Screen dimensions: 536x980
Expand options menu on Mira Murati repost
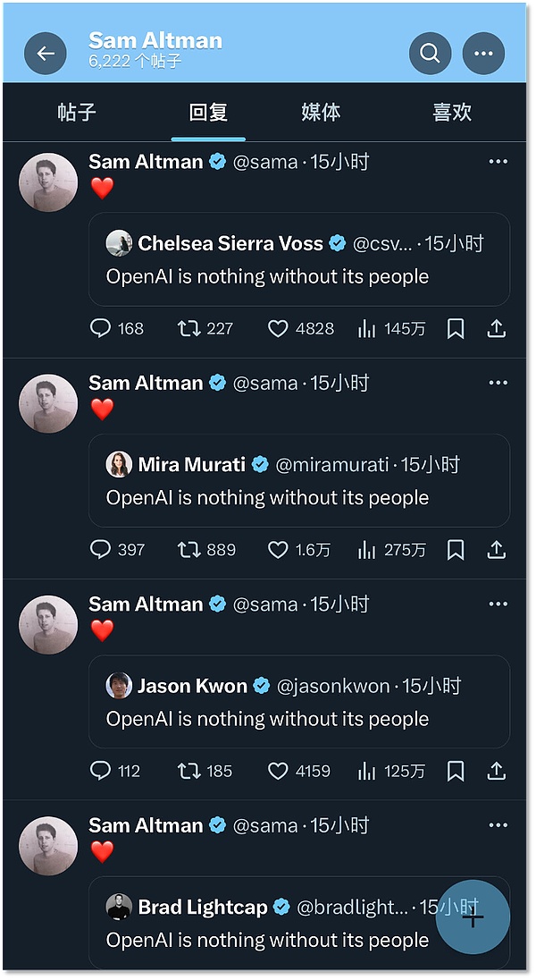(x=498, y=383)
